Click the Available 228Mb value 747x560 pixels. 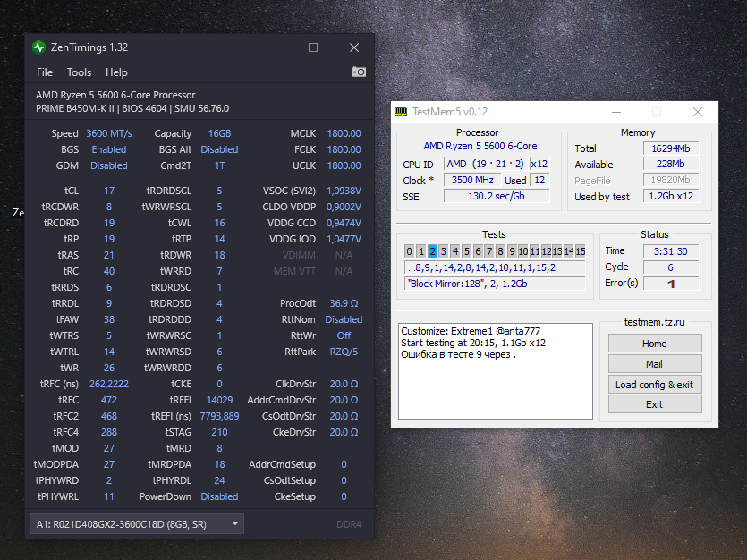tap(671, 165)
